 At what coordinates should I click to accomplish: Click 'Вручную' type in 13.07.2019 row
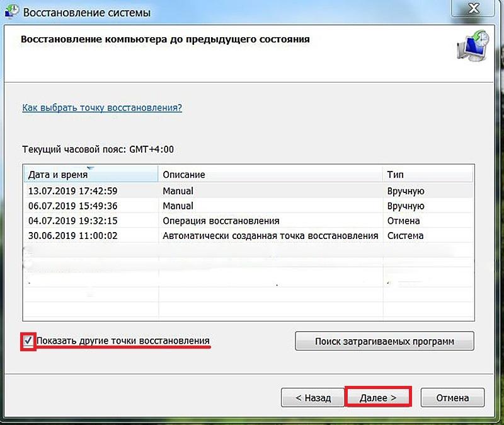coord(406,191)
